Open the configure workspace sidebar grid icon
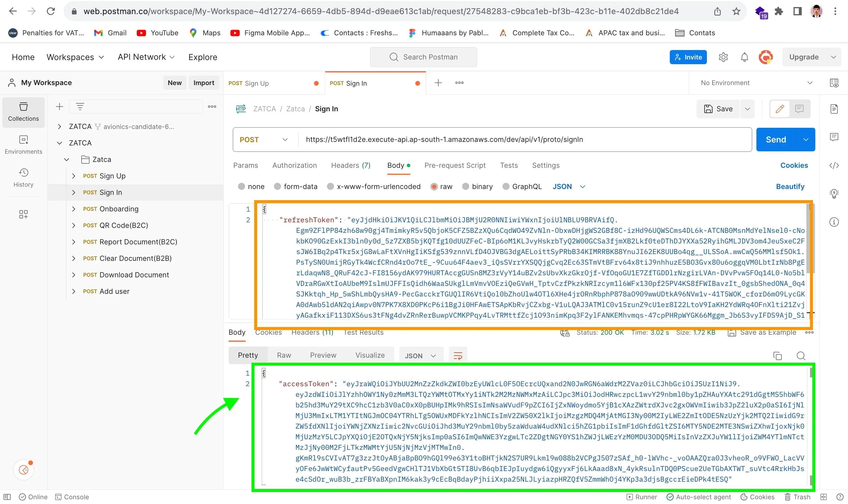Viewport: 848px width, 504px height. click(24, 214)
